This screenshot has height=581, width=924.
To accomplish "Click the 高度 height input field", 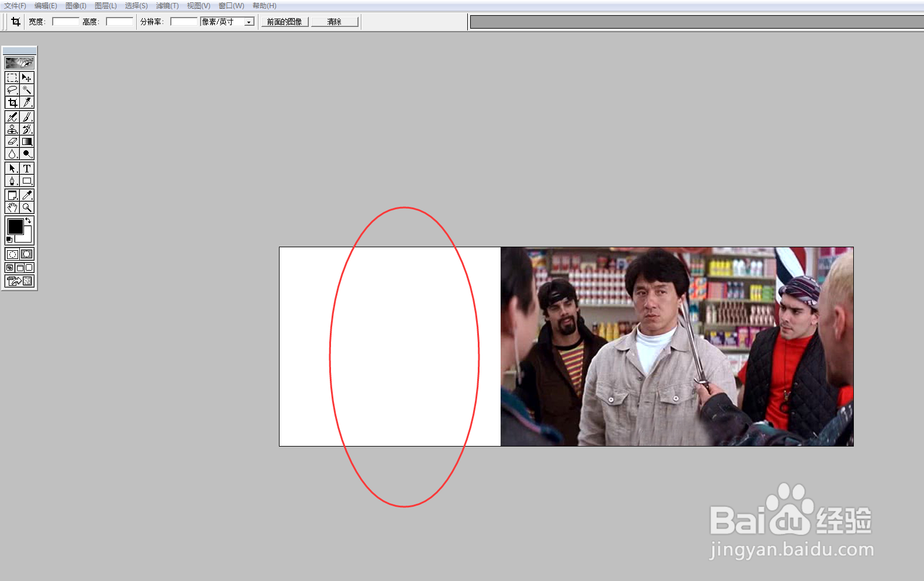I will [x=119, y=22].
